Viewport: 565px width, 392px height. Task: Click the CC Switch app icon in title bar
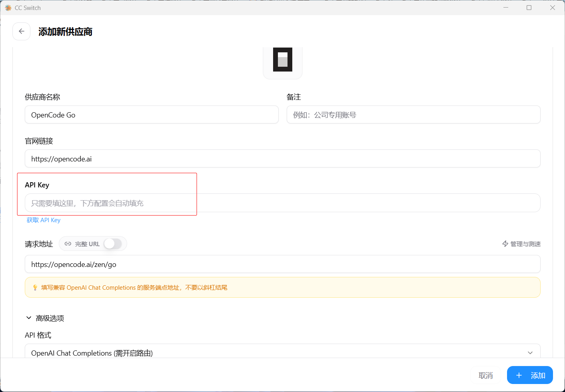(x=8, y=8)
